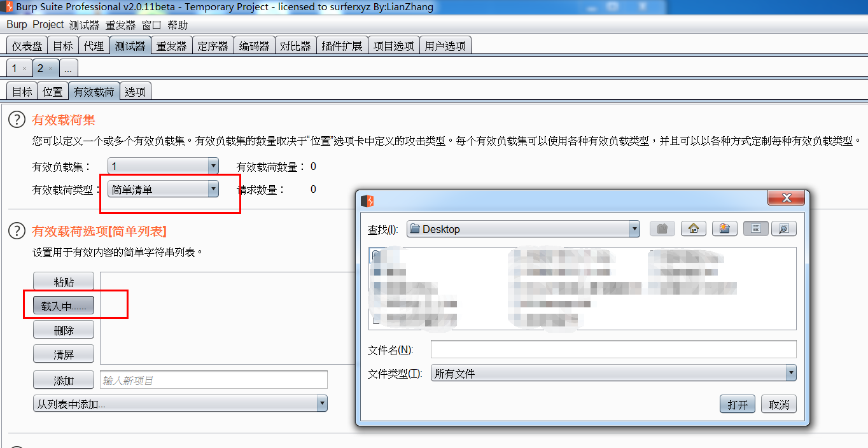
Task: Click the 粘贴 button
Action: pos(64,281)
